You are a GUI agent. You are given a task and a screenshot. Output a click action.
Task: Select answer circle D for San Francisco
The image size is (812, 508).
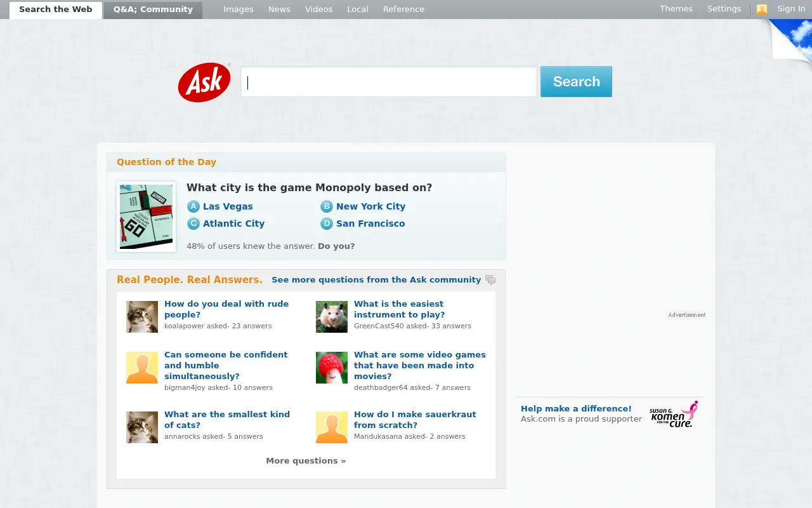pos(327,224)
